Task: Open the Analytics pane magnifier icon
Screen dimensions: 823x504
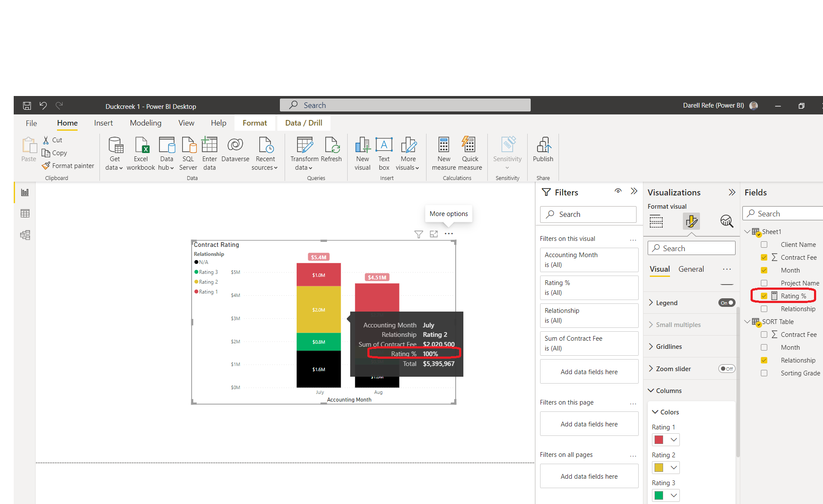Action: (727, 222)
